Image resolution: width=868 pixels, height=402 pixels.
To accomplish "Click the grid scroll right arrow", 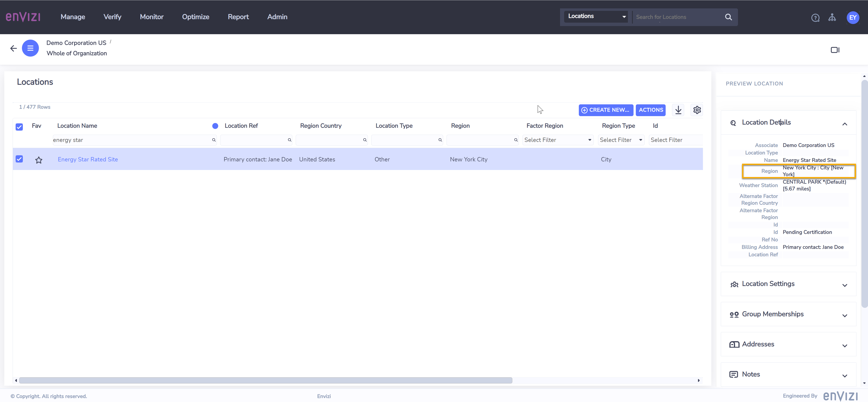I will (x=698, y=380).
